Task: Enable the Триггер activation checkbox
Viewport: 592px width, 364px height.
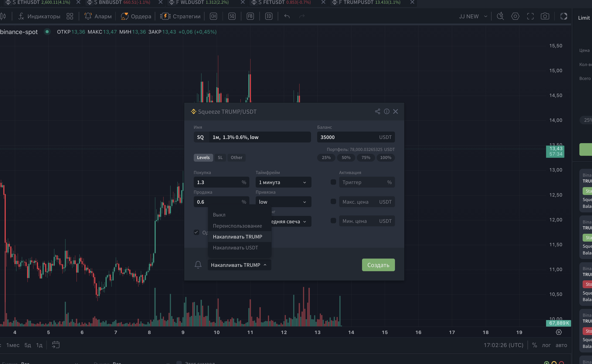Action: pos(333,182)
